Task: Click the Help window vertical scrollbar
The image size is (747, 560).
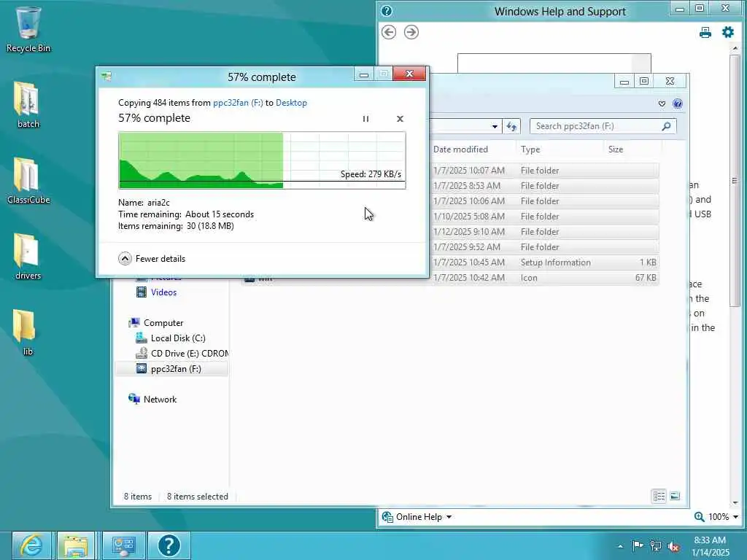Action: click(735, 181)
